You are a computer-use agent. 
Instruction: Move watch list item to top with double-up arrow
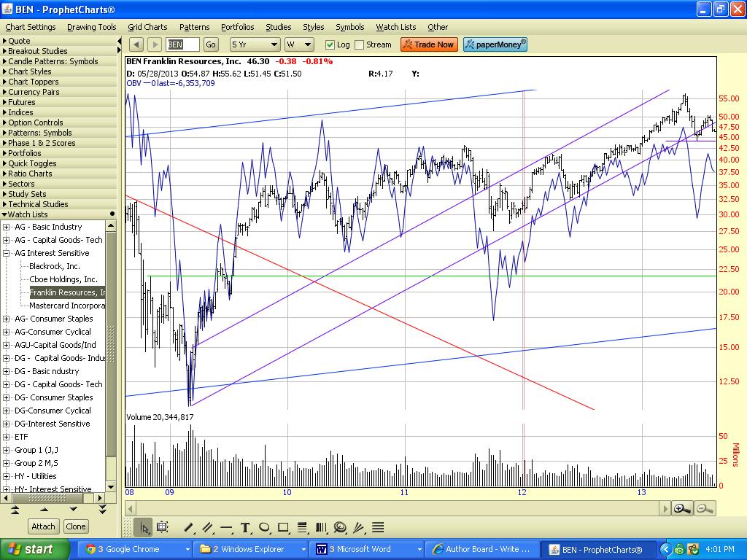(15, 510)
